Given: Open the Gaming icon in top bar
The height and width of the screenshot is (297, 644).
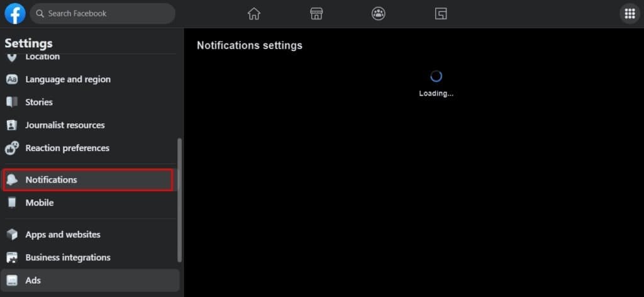Looking at the screenshot, I should tap(441, 14).
